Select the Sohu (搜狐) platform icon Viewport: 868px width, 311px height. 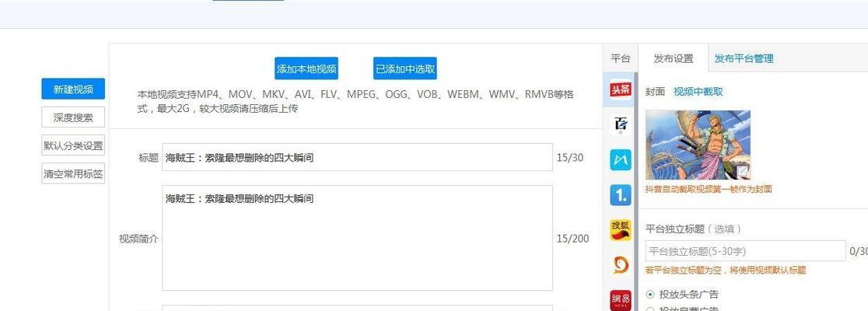[620, 230]
